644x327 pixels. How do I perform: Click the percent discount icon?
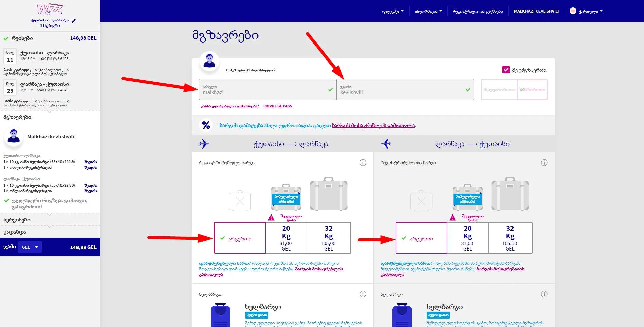tap(206, 125)
